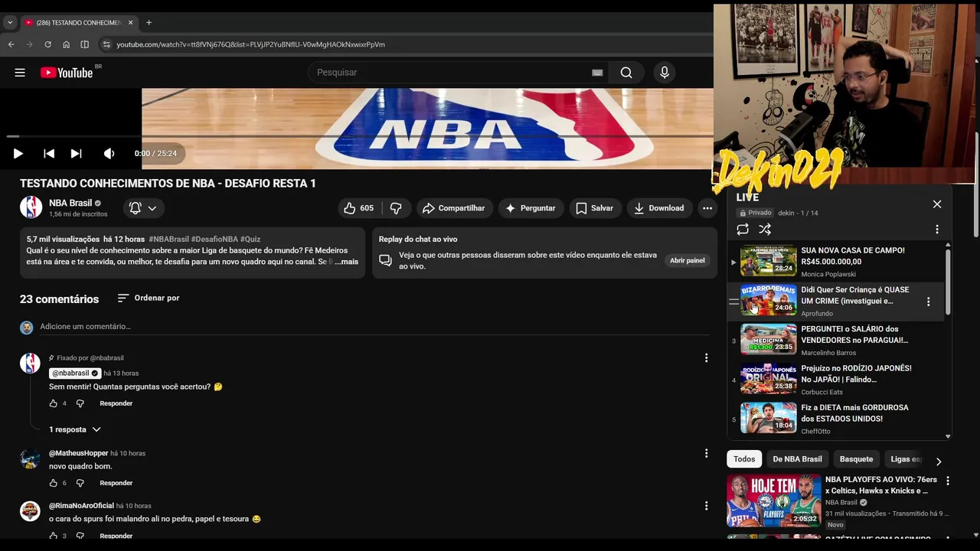Start voice search with the microphone icon
Screen dimensions: 980x551
[x=665, y=73]
